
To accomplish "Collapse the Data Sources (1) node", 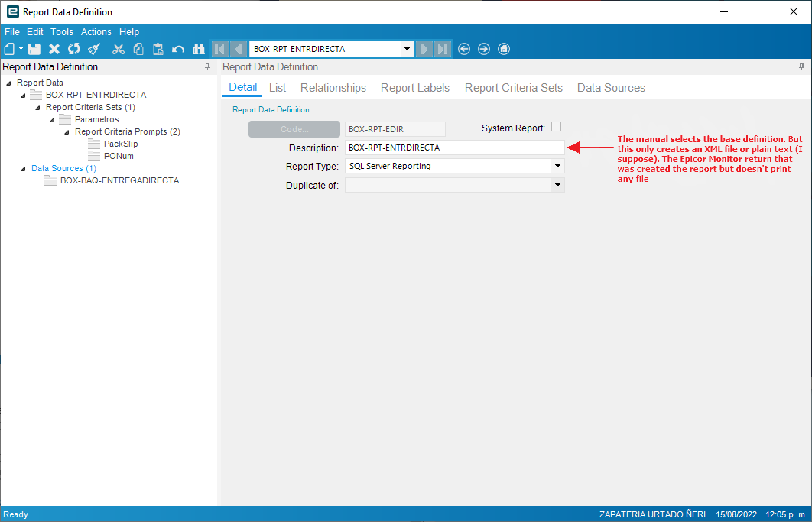I will [23, 169].
